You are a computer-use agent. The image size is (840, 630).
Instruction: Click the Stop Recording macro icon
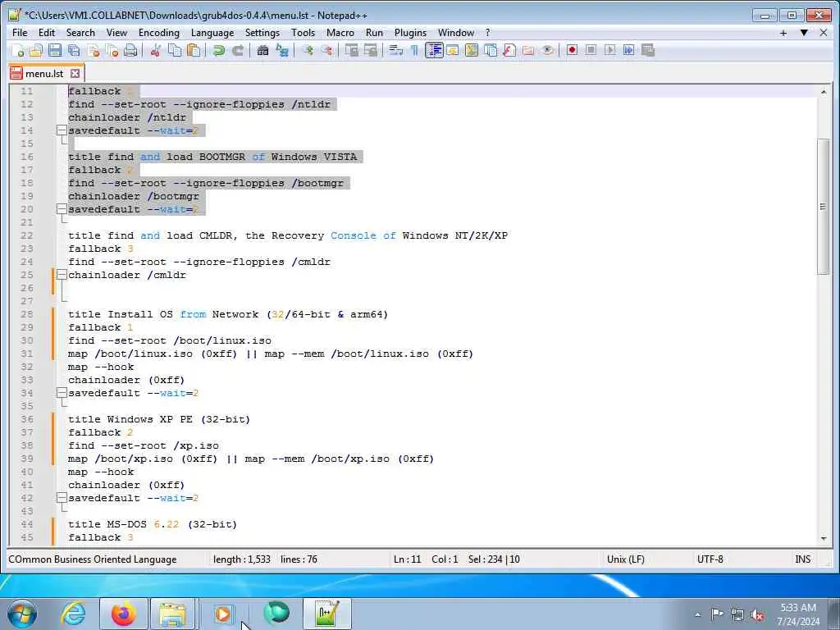(591, 50)
